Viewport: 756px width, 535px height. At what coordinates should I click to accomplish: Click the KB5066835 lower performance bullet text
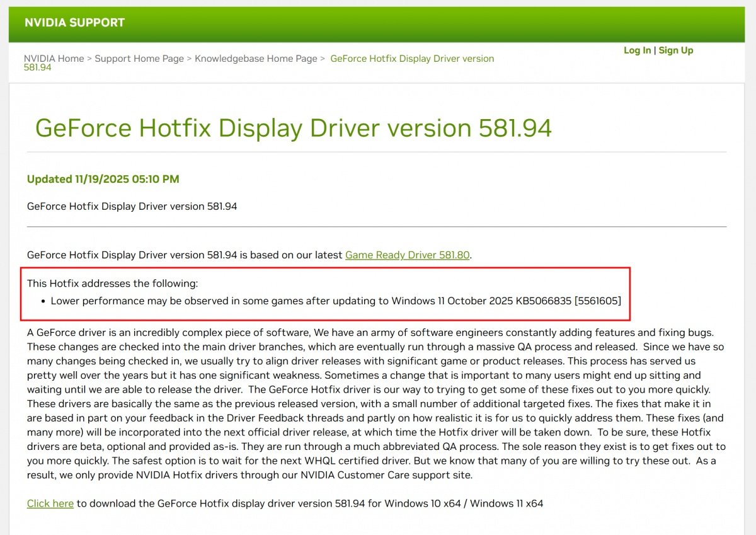pos(335,301)
